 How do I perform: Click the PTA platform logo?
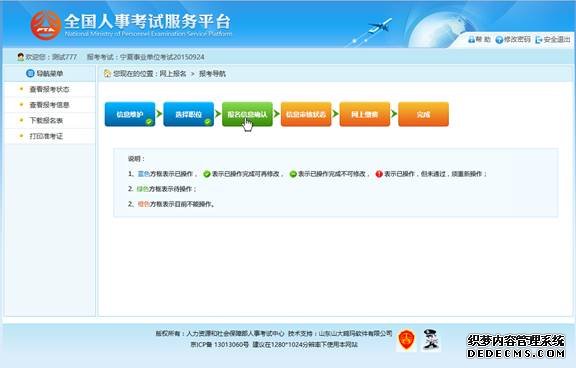45,25
